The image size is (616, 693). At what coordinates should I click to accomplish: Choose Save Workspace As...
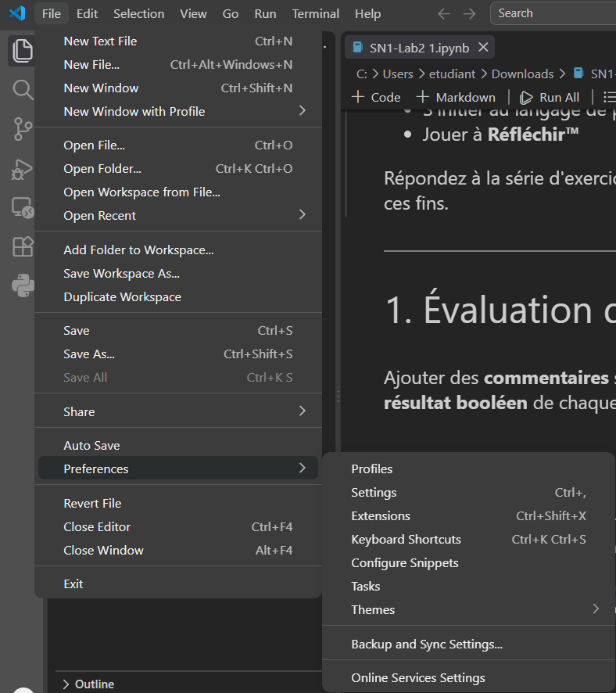(x=178, y=273)
